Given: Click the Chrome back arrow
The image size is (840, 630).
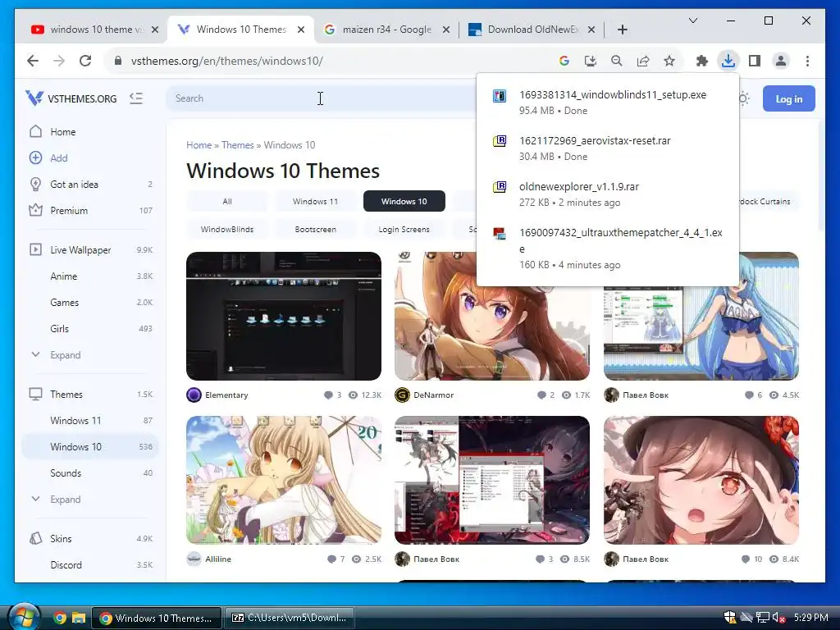Looking at the screenshot, I should (x=33, y=61).
